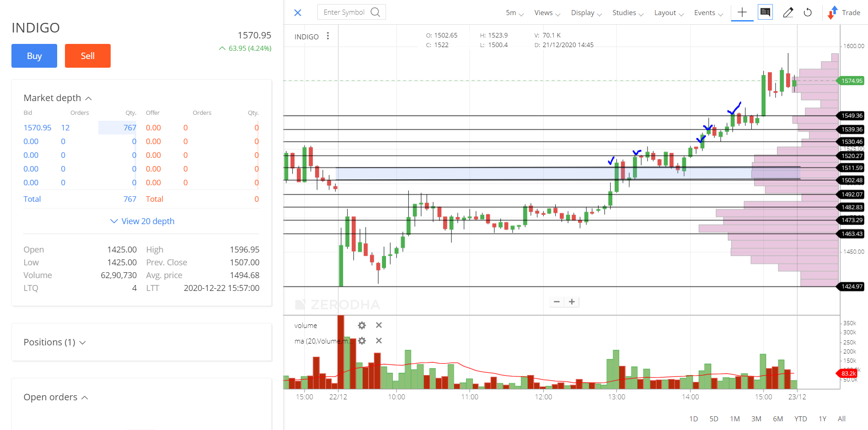Open volume study settings gear

[362, 325]
